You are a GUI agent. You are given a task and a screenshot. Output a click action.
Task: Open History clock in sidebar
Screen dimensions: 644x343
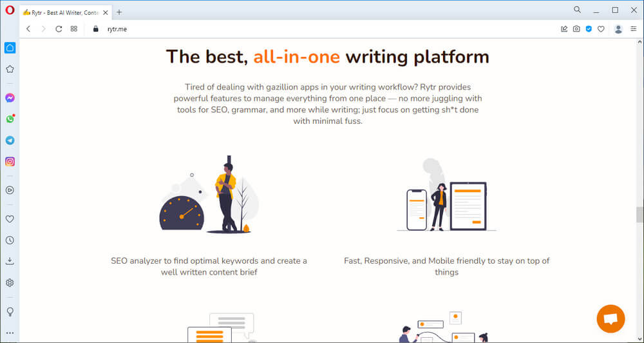[10, 240]
